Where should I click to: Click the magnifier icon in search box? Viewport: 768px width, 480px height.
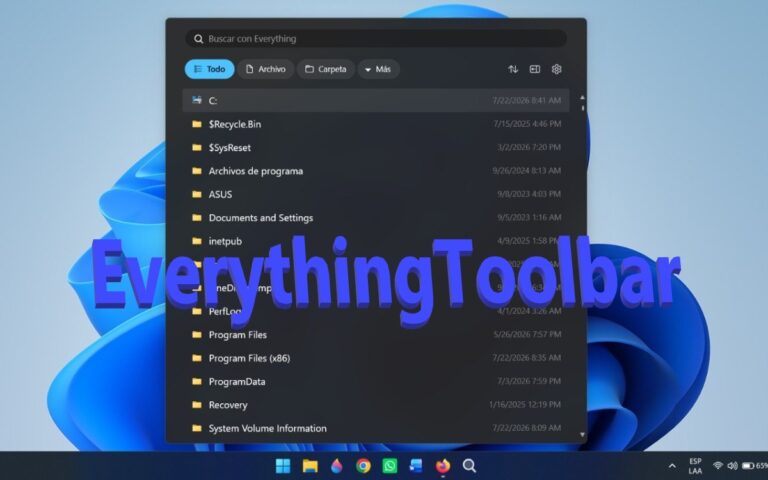[x=198, y=39]
